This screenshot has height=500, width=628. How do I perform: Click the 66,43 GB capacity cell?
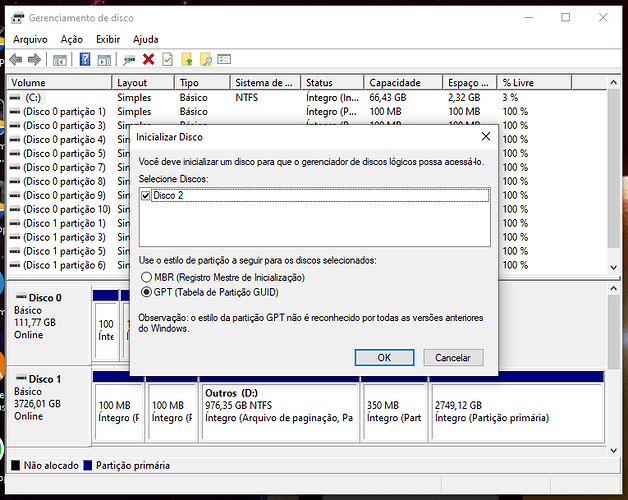point(387,97)
